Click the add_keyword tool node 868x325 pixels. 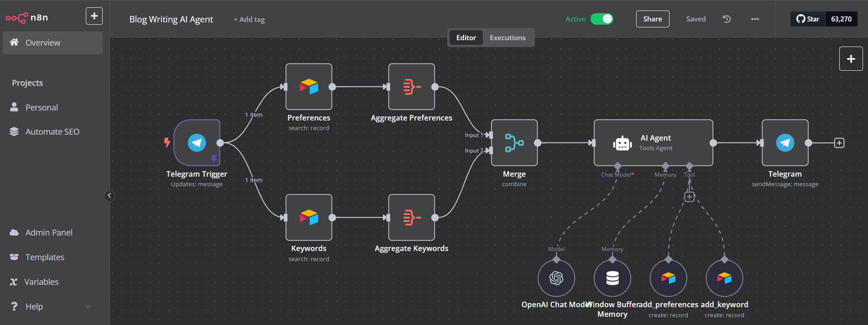tap(724, 278)
